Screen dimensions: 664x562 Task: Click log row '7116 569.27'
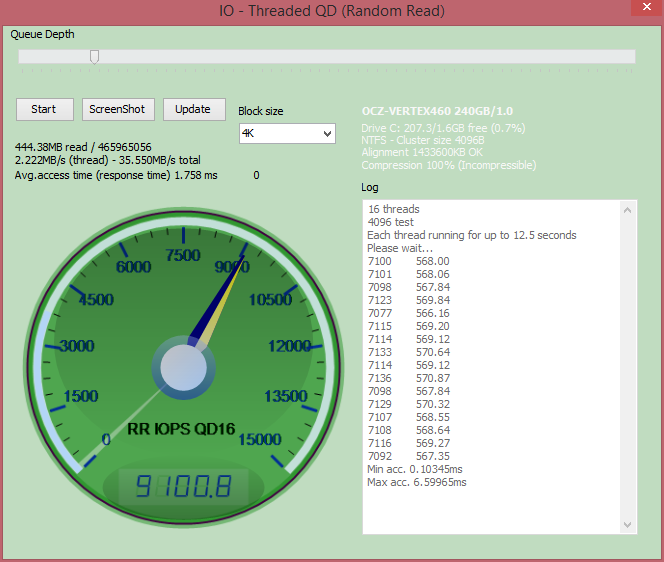click(x=408, y=443)
